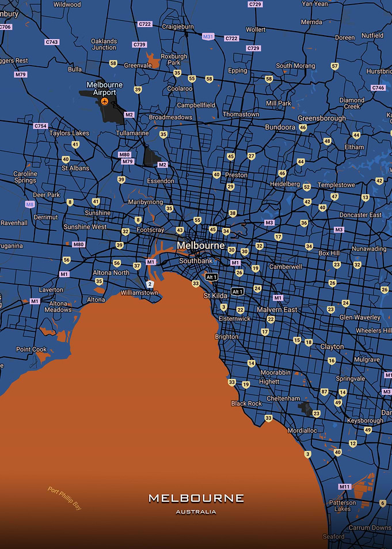
Task: Select the Mordialloc label
Action: pyautogui.click(x=302, y=431)
